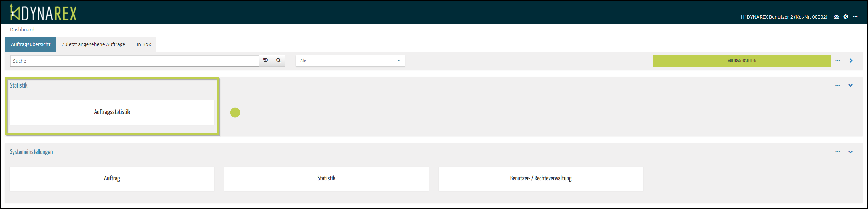Screen dimensions: 868x209
Task: Collapse the Systemeinstellungen section with chevron
Action: click(850, 152)
